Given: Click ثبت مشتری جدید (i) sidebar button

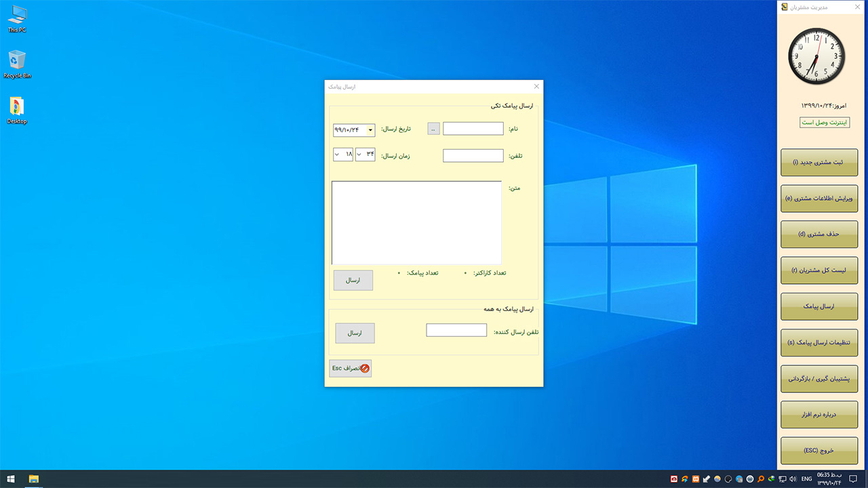Looking at the screenshot, I should point(819,163).
